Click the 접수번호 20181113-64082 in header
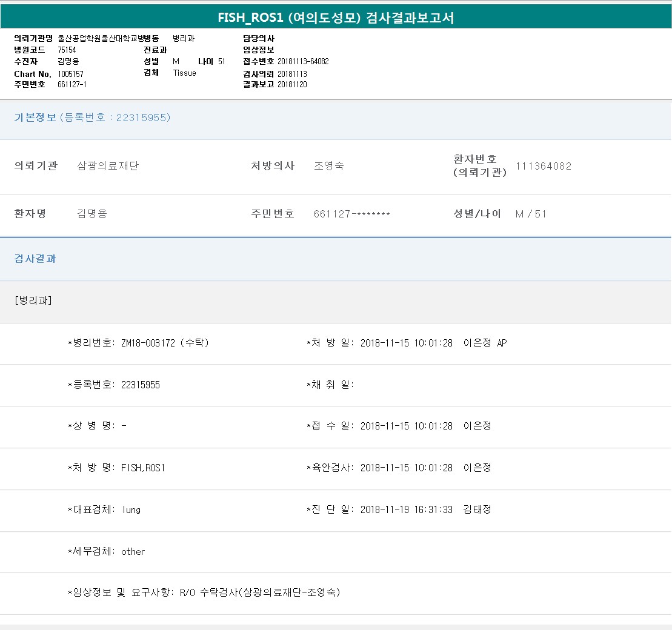 303,61
